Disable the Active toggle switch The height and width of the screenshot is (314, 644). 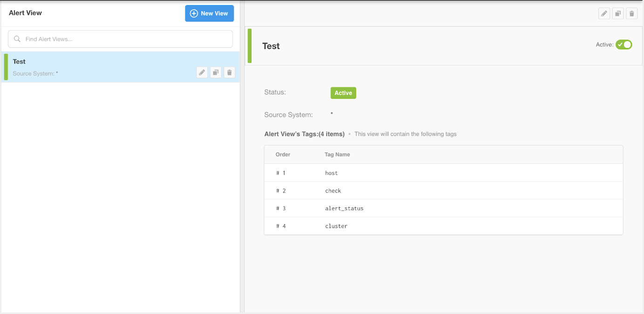[624, 44]
